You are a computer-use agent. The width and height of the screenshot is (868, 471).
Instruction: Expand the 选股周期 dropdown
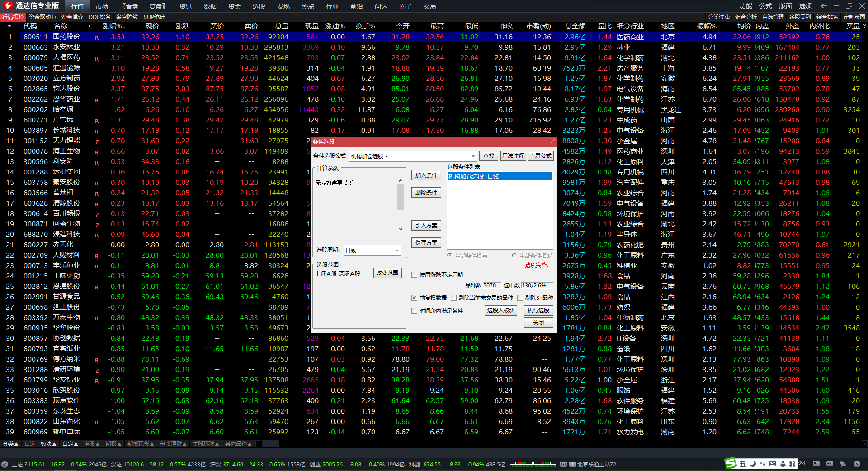[397, 250]
